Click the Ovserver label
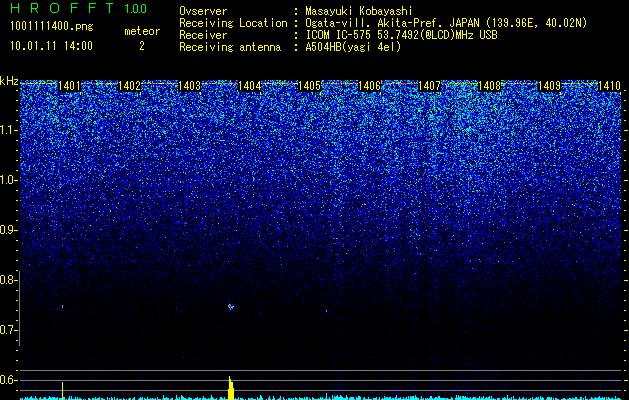 click(x=203, y=11)
